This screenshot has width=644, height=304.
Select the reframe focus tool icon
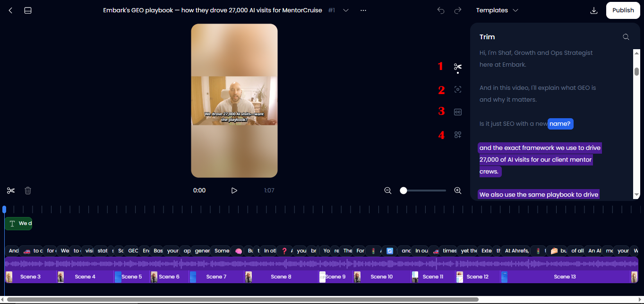(x=457, y=89)
